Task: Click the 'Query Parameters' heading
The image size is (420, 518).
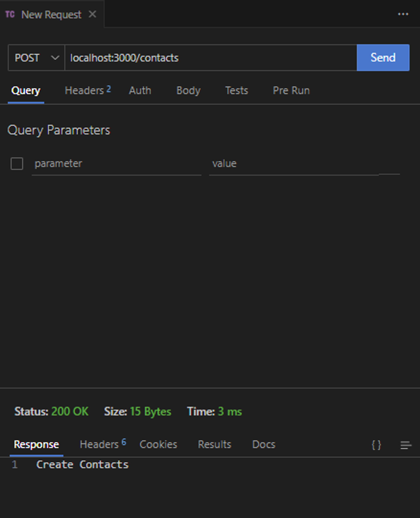Action: coord(59,130)
